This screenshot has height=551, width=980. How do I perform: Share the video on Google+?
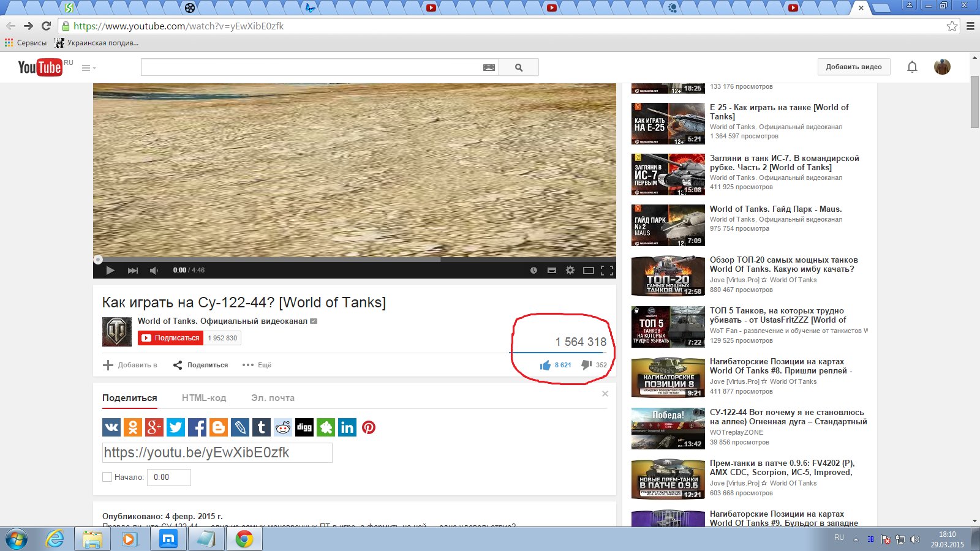(154, 427)
